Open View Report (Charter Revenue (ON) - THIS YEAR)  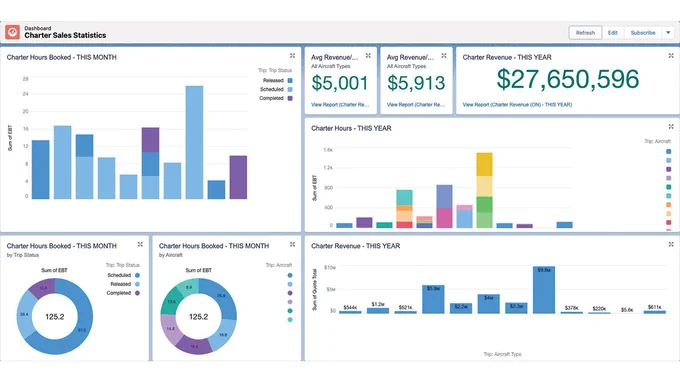[x=517, y=105]
